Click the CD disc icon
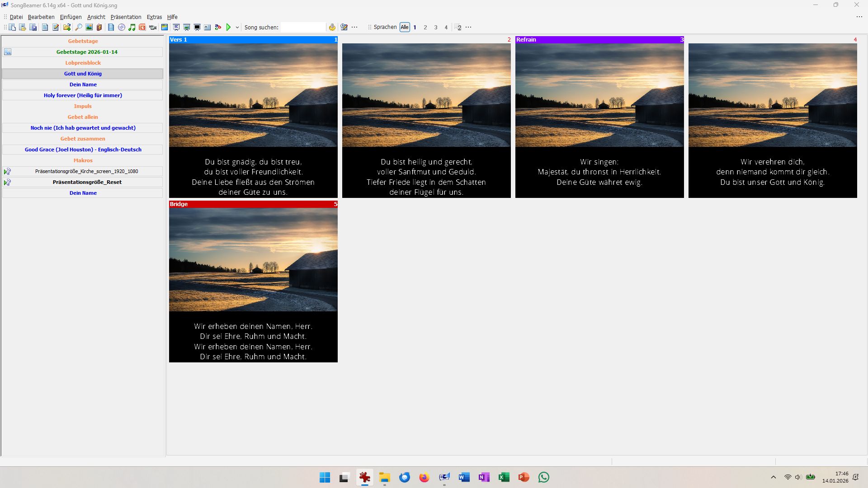868x488 pixels. coord(122,27)
